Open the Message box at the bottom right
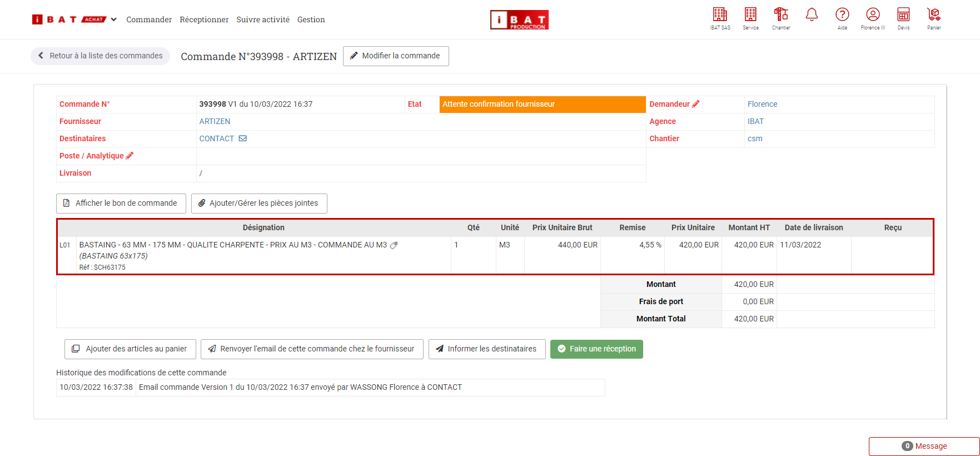Viewport: 980px width, 456px height. tap(924, 446)
